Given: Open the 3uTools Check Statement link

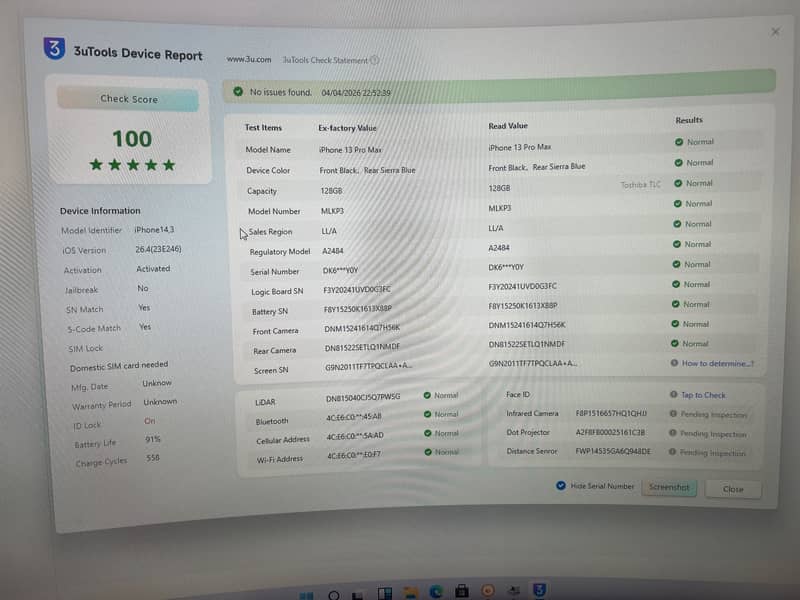Looking at the screenshot, I should coord(325,60).
